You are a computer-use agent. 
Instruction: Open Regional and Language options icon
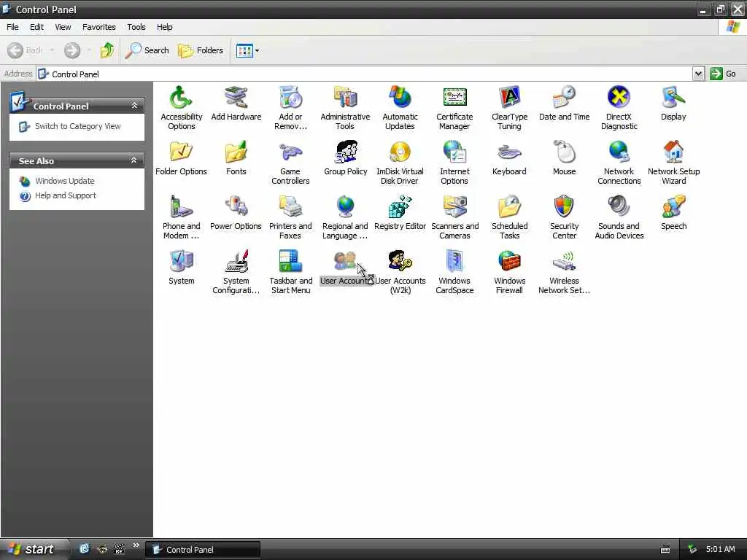pos(345,207)
